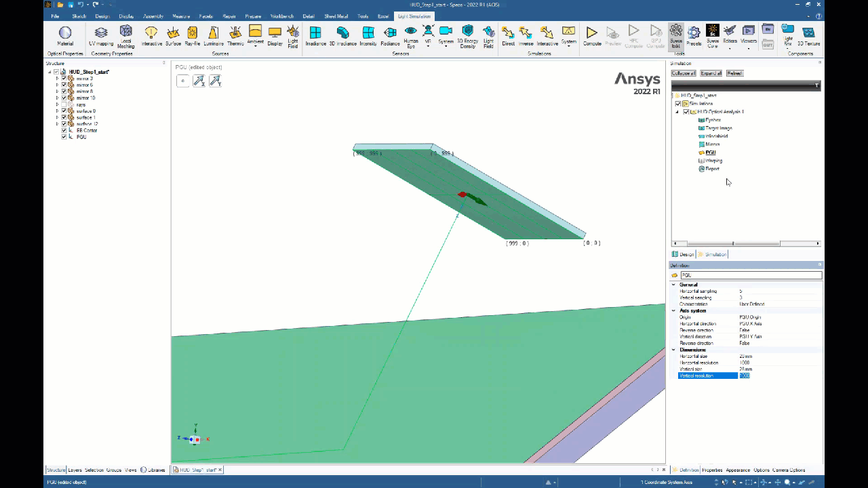The width and height of the screenshot is (868, 488).
Task: Add a 3D Irradiance sensor
Action: point(342,37)
